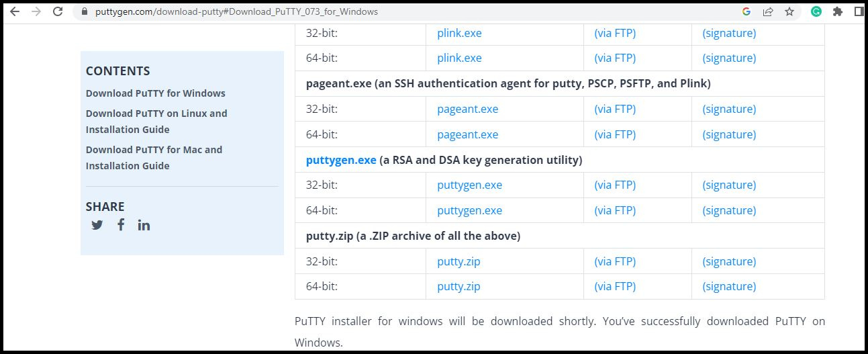Viewport: 868px width, 354px height.
Task: Open the Extensions puzzle icon
Action: [837, 11]
